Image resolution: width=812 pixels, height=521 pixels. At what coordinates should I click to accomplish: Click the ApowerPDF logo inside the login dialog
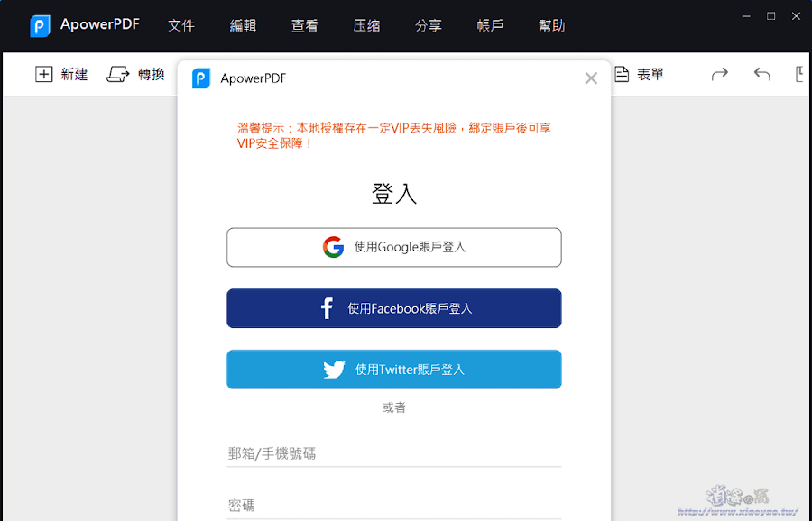pos(199,78)
